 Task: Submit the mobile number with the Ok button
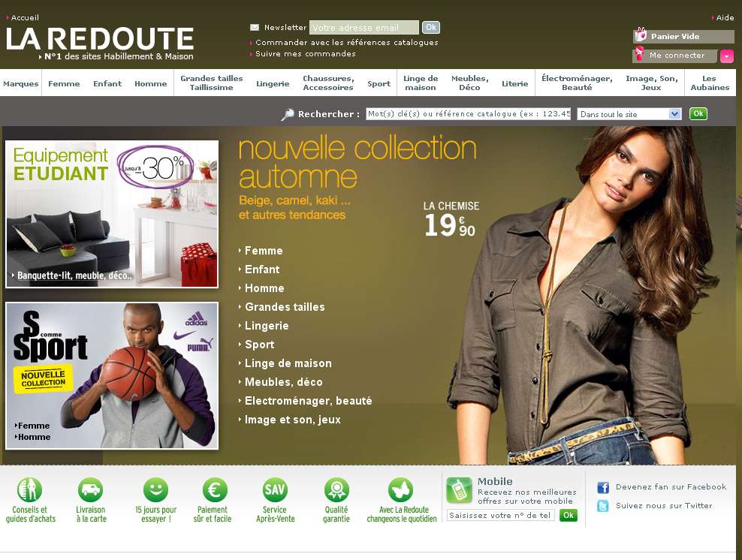tap(569, 515)
